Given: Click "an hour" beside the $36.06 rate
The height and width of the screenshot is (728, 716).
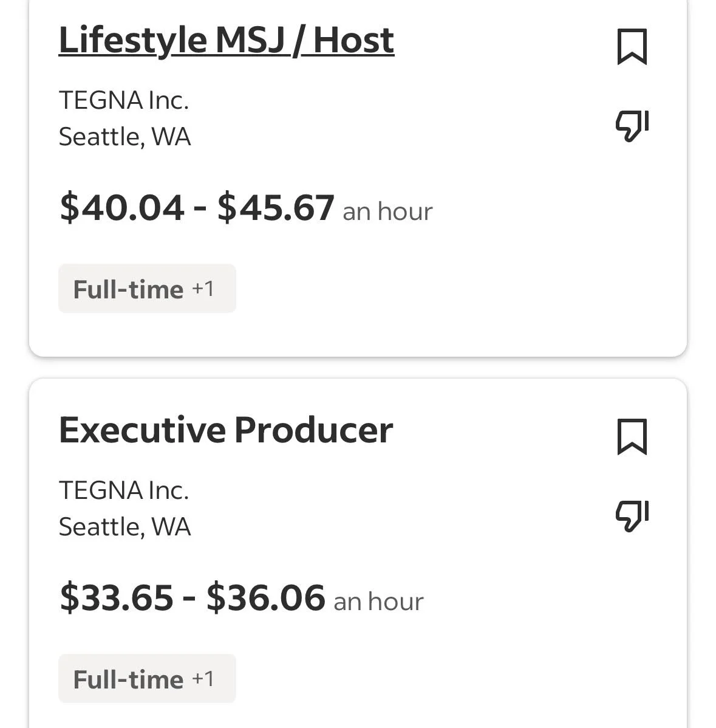Looking at the screenshot, I should (x=378, y=602).
